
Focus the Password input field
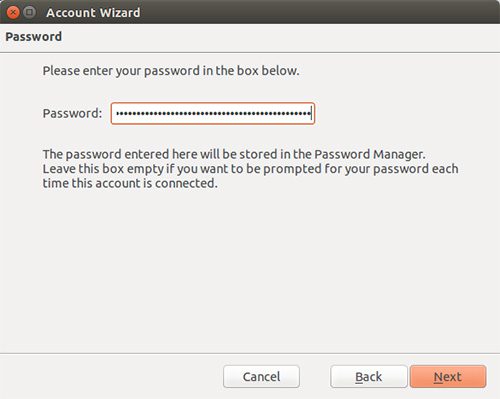tap(213, 114)
